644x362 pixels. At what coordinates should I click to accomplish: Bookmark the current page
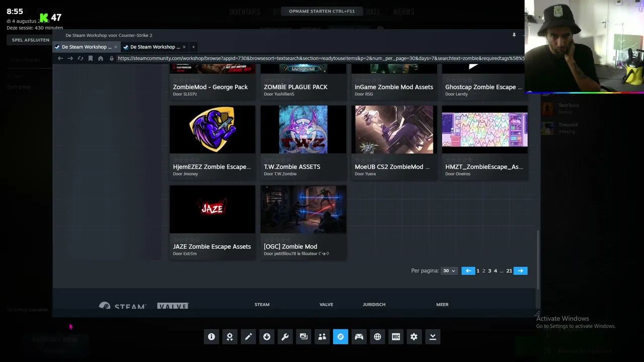click(91, 58)
